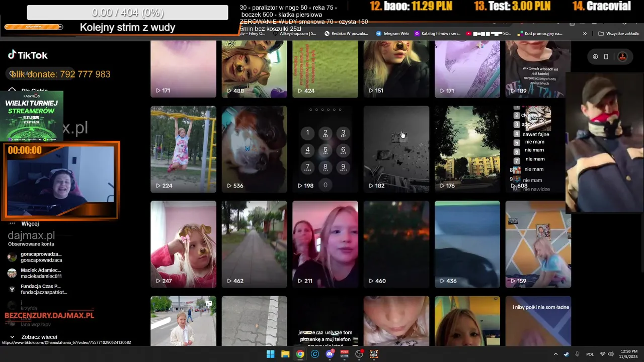Switch input language POL
Screen dimensions: 644x362
coord(590,354)
